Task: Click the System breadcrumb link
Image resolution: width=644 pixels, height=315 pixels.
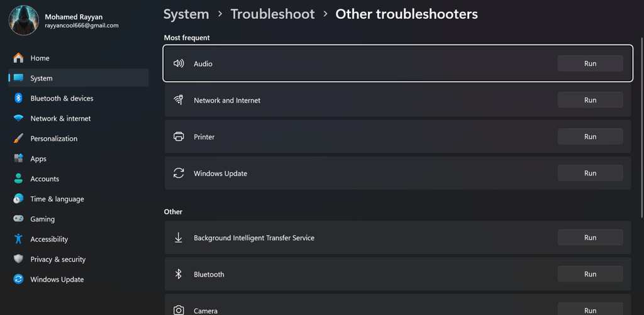Action: tap(186, 14)
